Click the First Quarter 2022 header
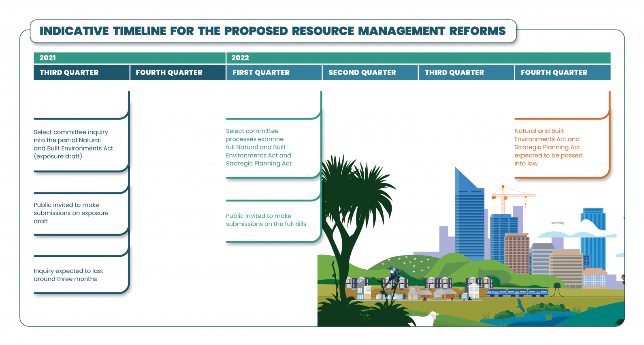This screenshot has height=345, width=644. [274, 72]
